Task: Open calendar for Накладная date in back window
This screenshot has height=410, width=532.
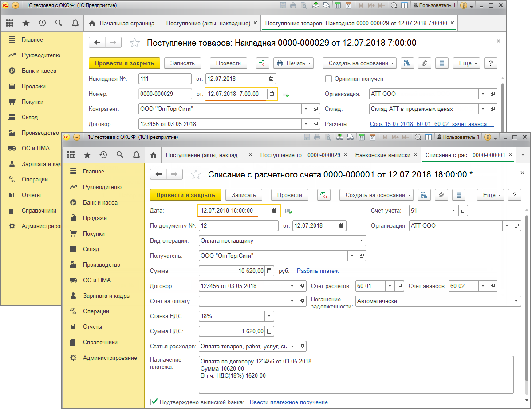Action: [x=271, y=79]
